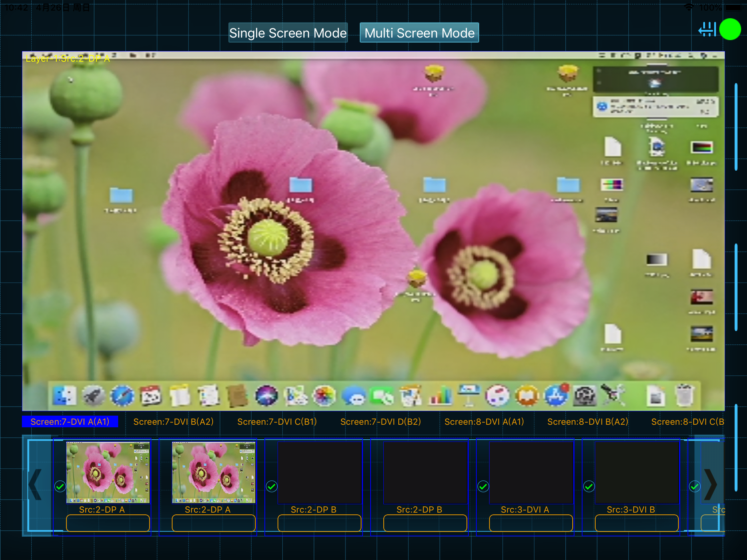Image resolution: width=747 pixels, height=560 pixels.
Task: Select the Screen:8-DVI B(A2) tab
Action: point(588,421)
